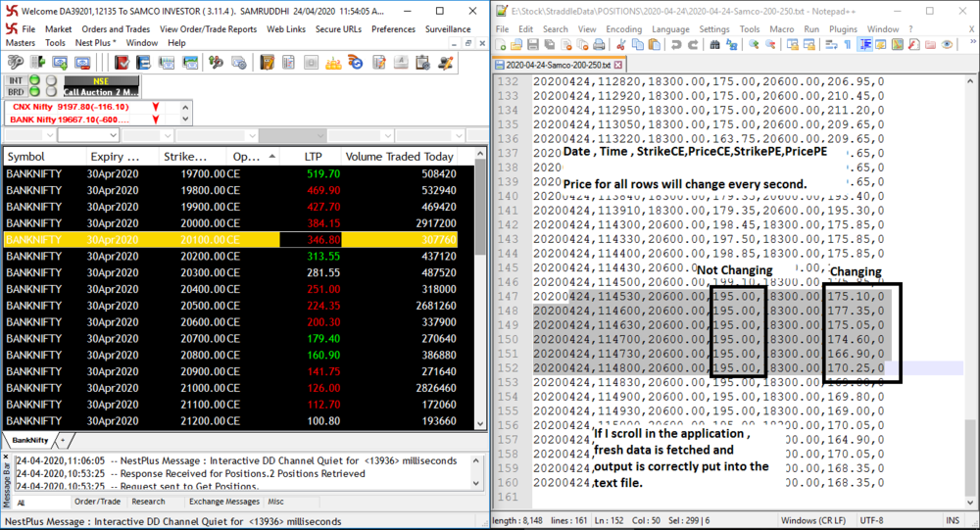
Task: Select the 20100.00 CE highlighted row
Action: click(230, 239)
